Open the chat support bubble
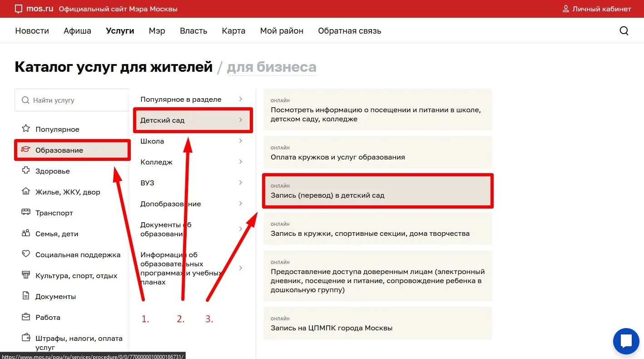Image resolution: width=644 pixels, height=359 pixels. (x=626, y=341)
